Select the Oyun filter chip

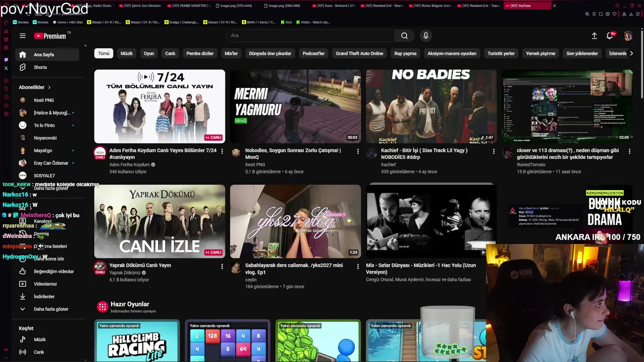pos(149,53)
